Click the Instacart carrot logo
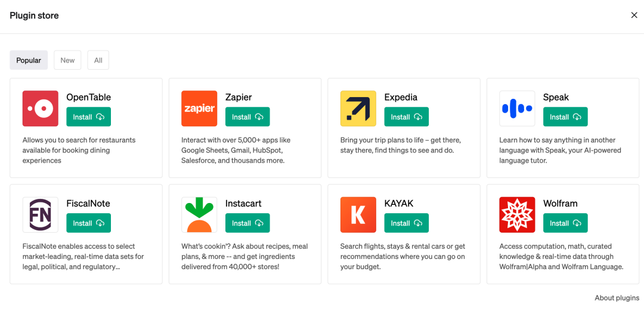Screen dimensions: 644x309 [199, 214]
